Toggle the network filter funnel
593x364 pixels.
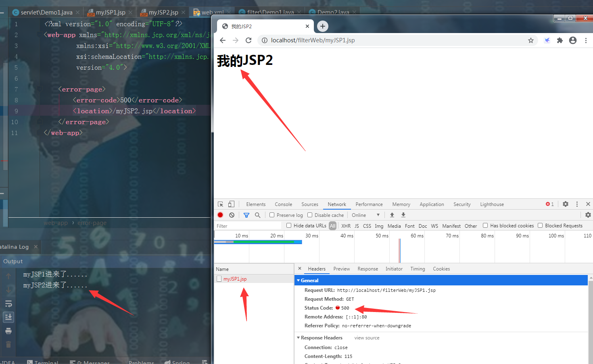point(246,215)
